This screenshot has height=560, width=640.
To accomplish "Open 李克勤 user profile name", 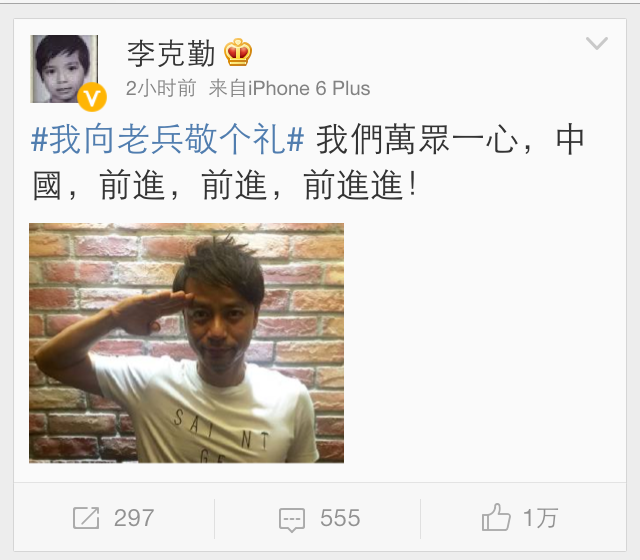I will pos(171,53).
